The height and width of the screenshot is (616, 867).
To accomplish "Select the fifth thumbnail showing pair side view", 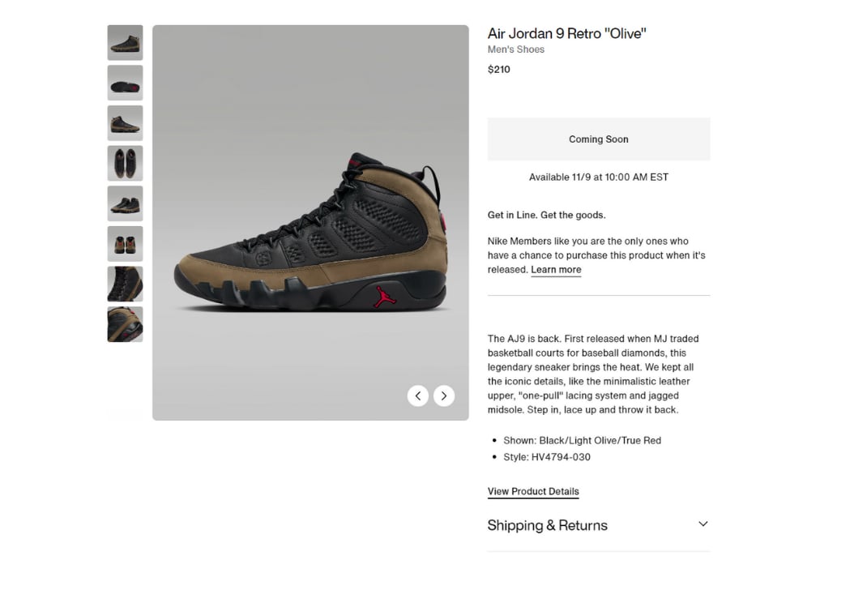I will tap(125, 203).
